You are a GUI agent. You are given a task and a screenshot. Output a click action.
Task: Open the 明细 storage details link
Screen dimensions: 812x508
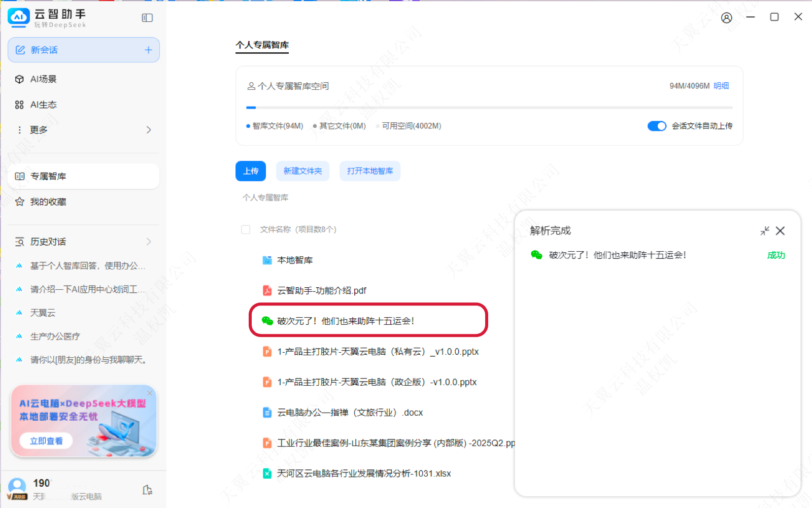coord(721,86)
